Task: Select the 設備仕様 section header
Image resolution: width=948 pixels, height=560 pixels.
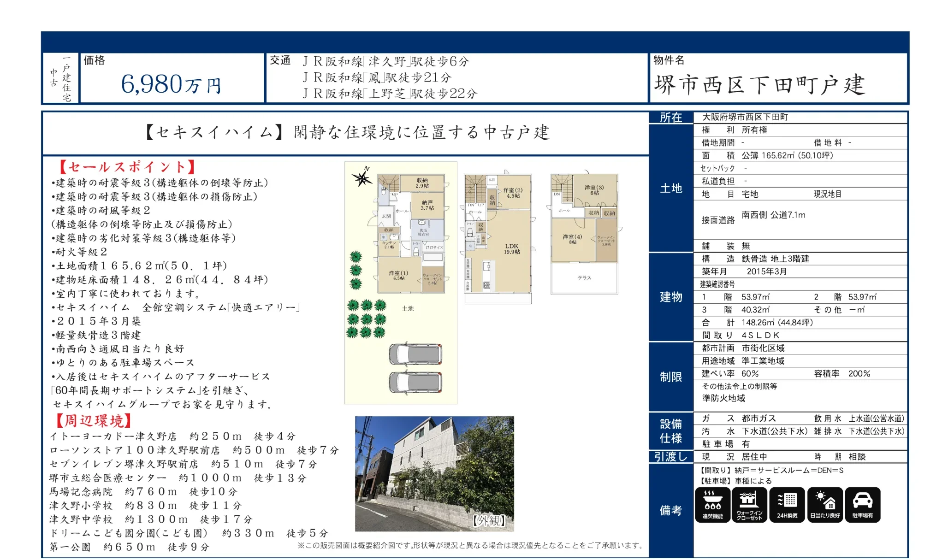Action: tap(670, 431)
